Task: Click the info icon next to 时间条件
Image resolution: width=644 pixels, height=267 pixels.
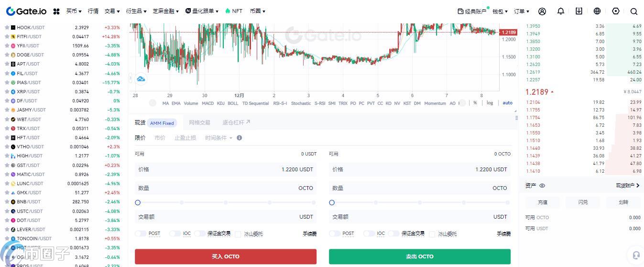Action: click(x=239, y=138)
